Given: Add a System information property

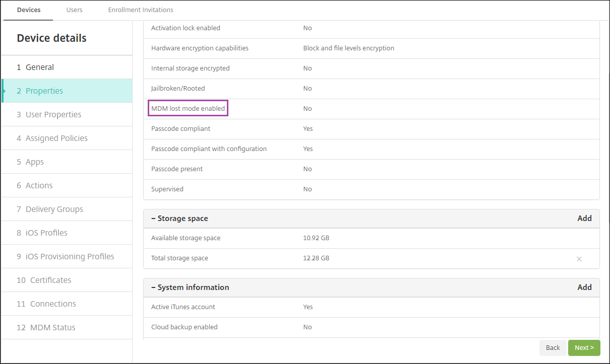Looking at the screenshot, I should click(x=584, y=287).
